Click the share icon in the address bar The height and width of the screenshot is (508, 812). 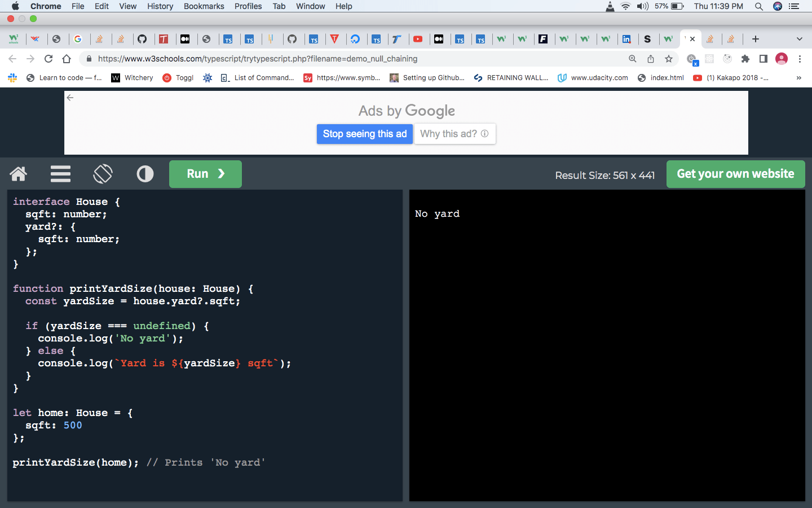650,59
